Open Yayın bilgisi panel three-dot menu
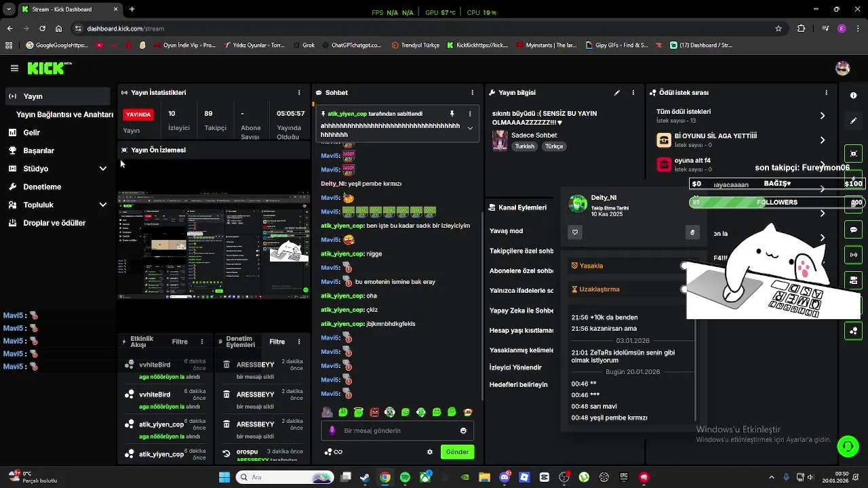The image size is (868, 488). tap(634, 92)
